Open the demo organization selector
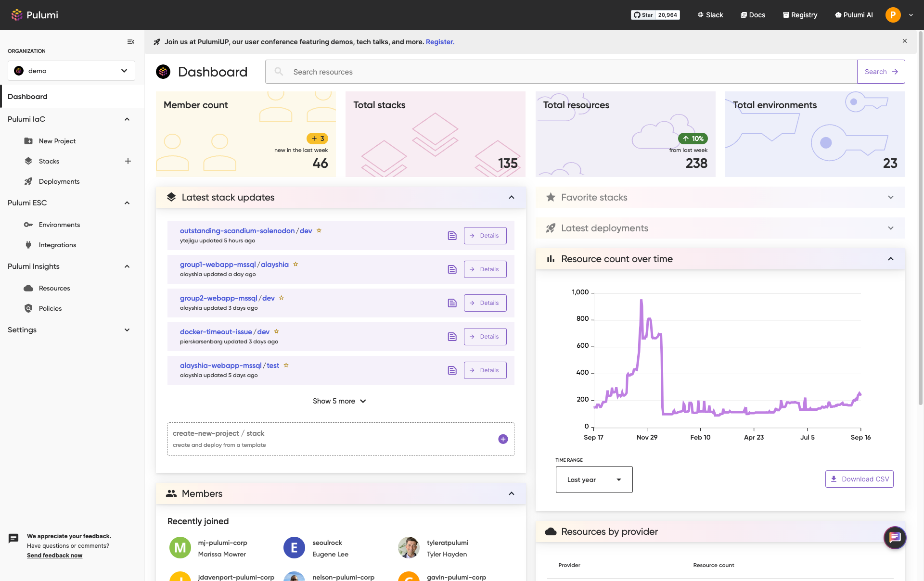This screenshot has height=581, width=924. 71,71
